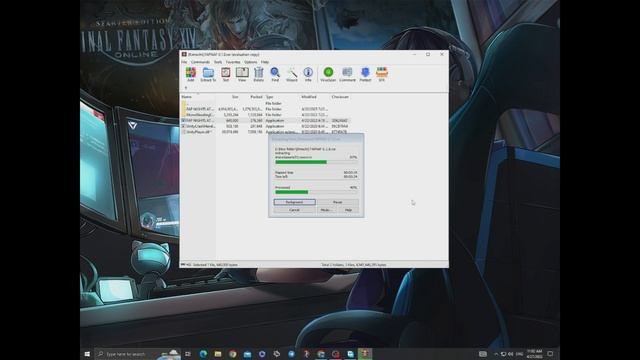Click the Wizard wand toolbar icon
The width and height of the screenshot is (640, 360).
click(x=292, y=74)
